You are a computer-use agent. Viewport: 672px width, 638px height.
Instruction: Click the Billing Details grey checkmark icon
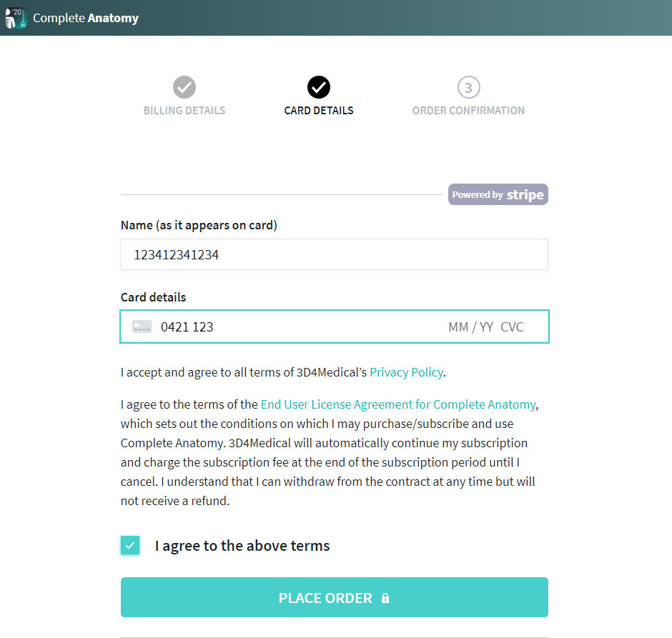(184, 87)
